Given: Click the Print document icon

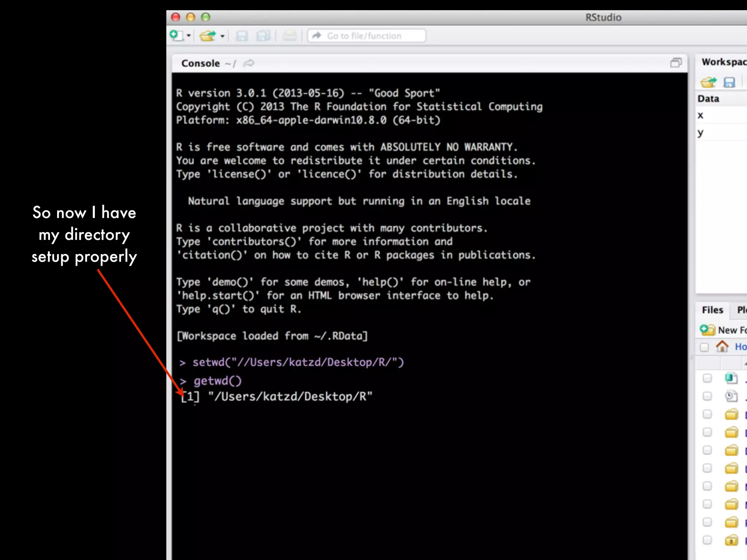Looking at the screenshot, I should pos(290,36).
